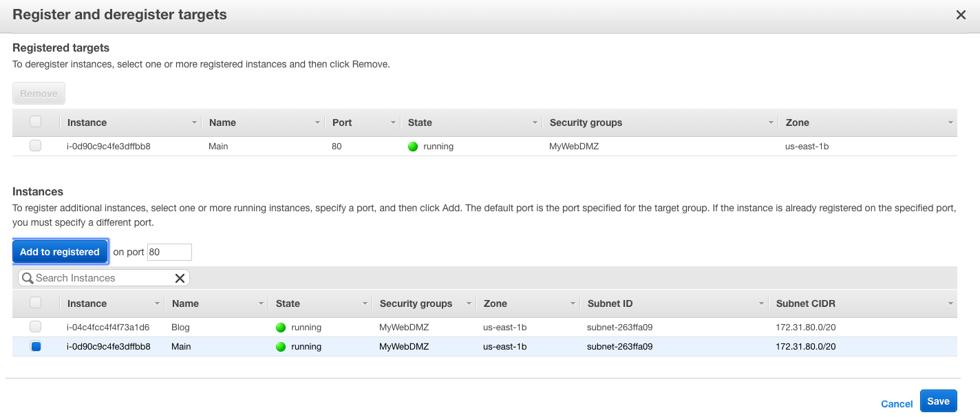Select all registered targets checkbox in header

[x=36, y=122]
